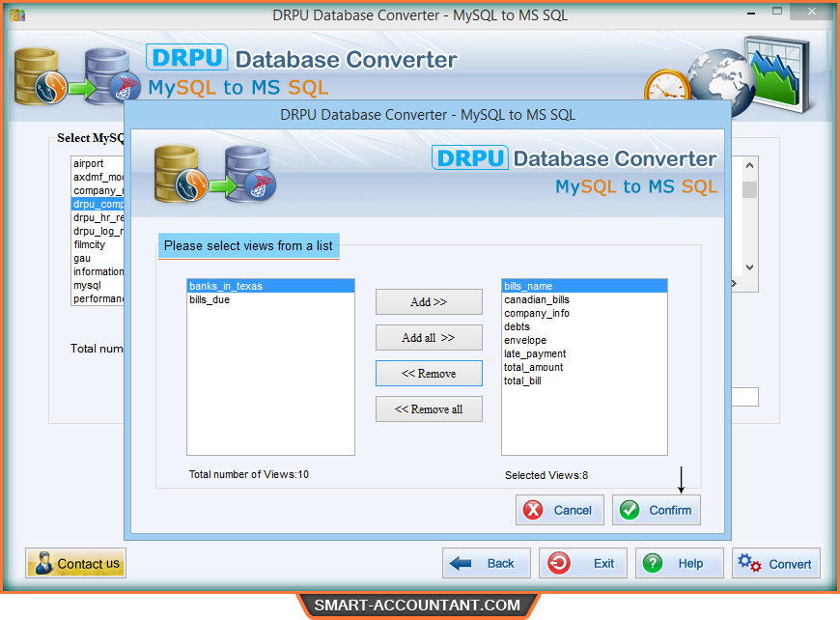Click the red X Cancel icon
The width and height of the screenshot is (840, 620).
533,510
